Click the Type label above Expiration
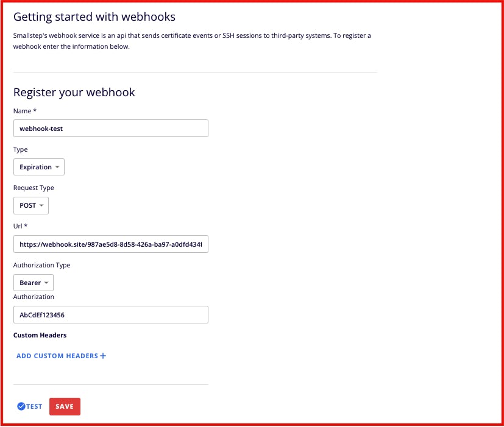Image resolution: width=504 pixels, height=427 pixels. tap(21, 149)
